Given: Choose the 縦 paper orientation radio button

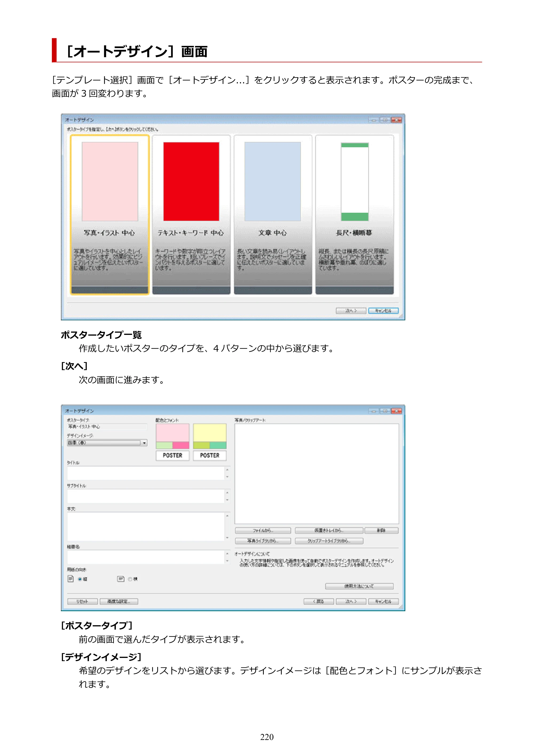Looking at the screenshot, I should (80, 579).
